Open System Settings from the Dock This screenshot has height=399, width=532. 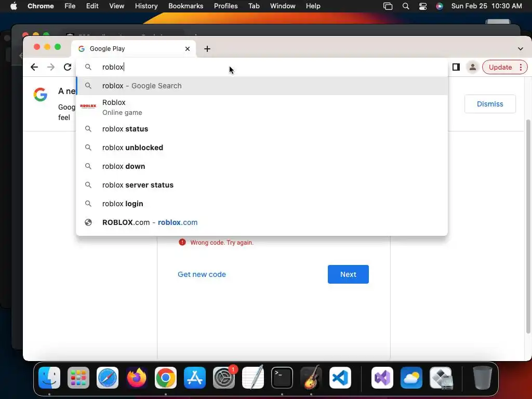point(224,378)
